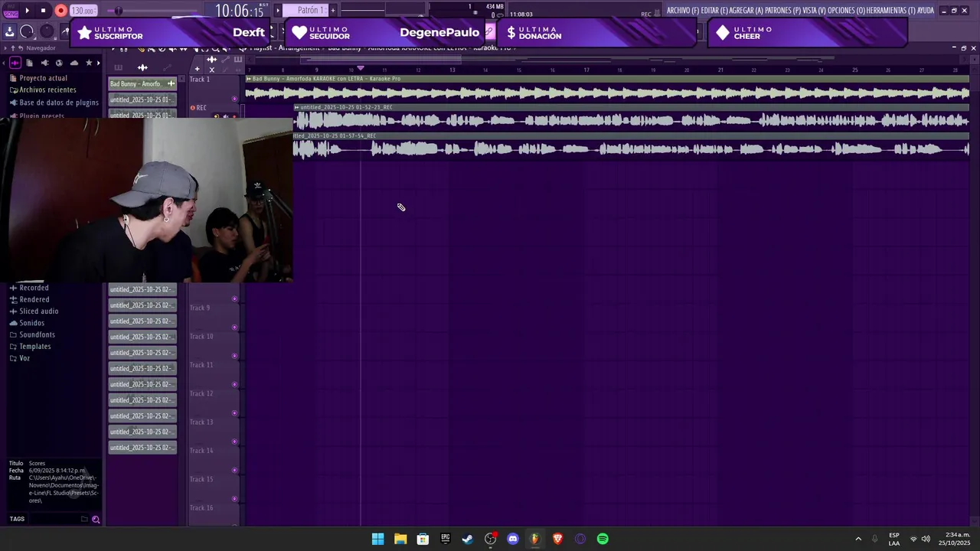980x551 pixels.
Task: Adjust the horizontal slider beside the tempo
Action: pos(153,11)
